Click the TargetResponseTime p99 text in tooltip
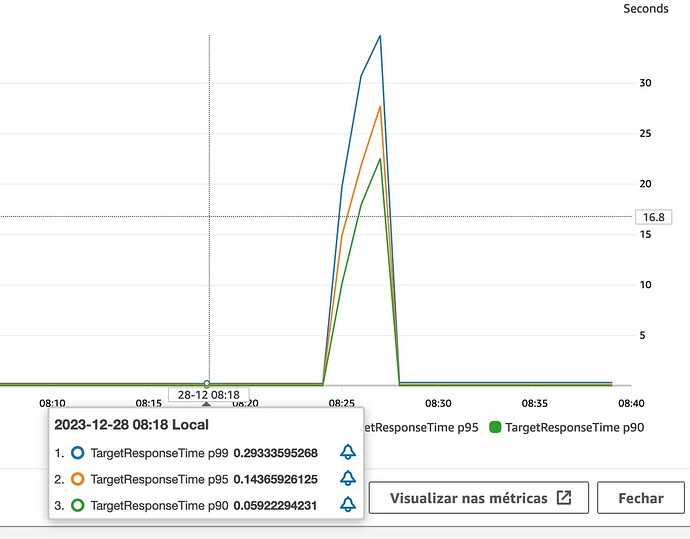The image size is (690, 539). 159,453
